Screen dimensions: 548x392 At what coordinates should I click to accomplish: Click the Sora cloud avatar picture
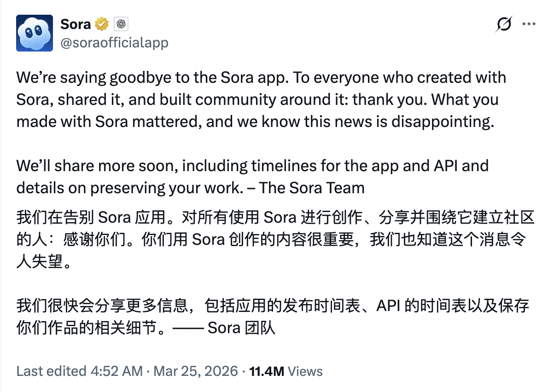(35, 33)
